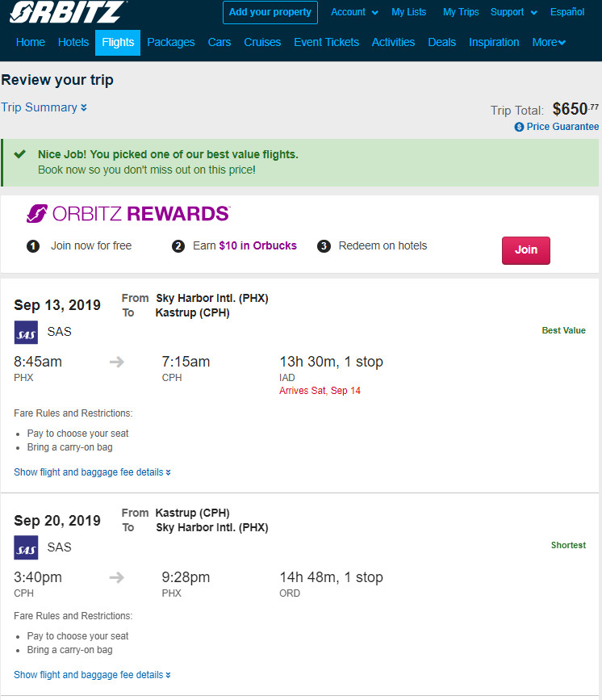Screen dimensions: 602x700
Task: Show flight and baggage fee details for Sep 20
Action: (92, 674)
